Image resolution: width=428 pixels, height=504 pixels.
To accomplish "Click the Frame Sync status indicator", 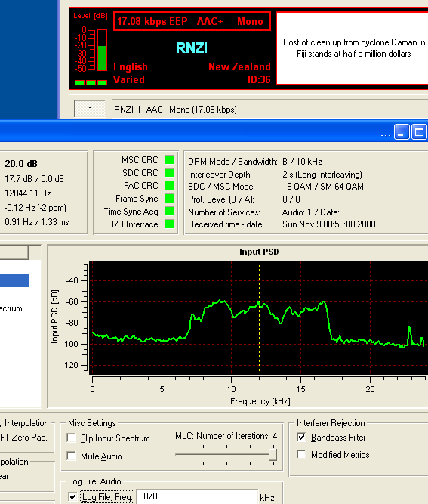I will click(x=169, y=198).
